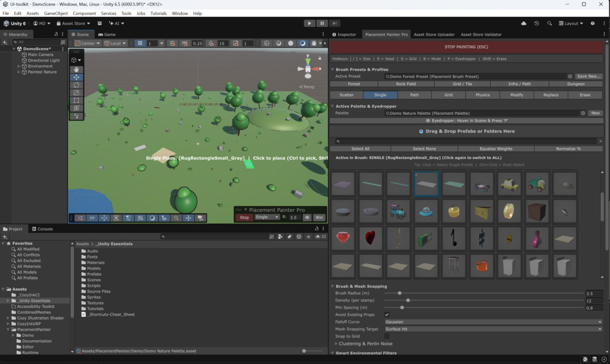Viewport: 610px width, 364px height.
Task: Switch to the Inspector tab
Action: [x=344, y=35]
